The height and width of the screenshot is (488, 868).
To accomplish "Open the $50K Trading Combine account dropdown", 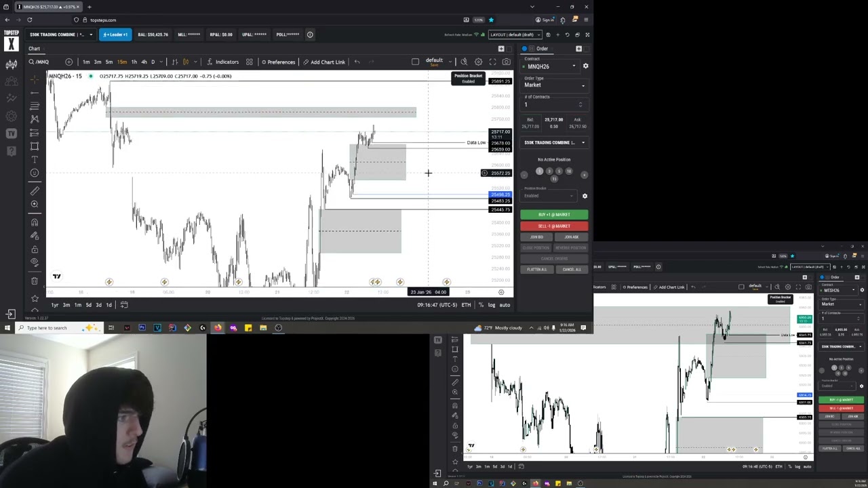I will point(61,35).
